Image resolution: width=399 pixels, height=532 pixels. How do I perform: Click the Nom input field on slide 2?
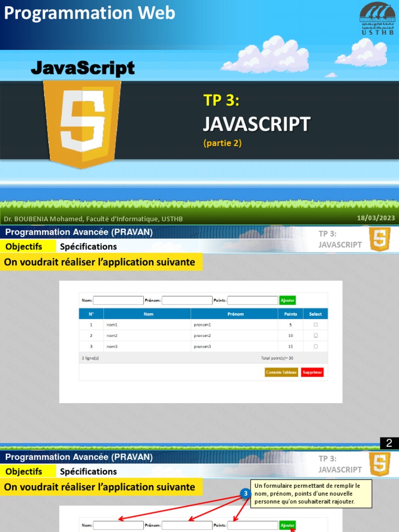[x=118, y=300]
